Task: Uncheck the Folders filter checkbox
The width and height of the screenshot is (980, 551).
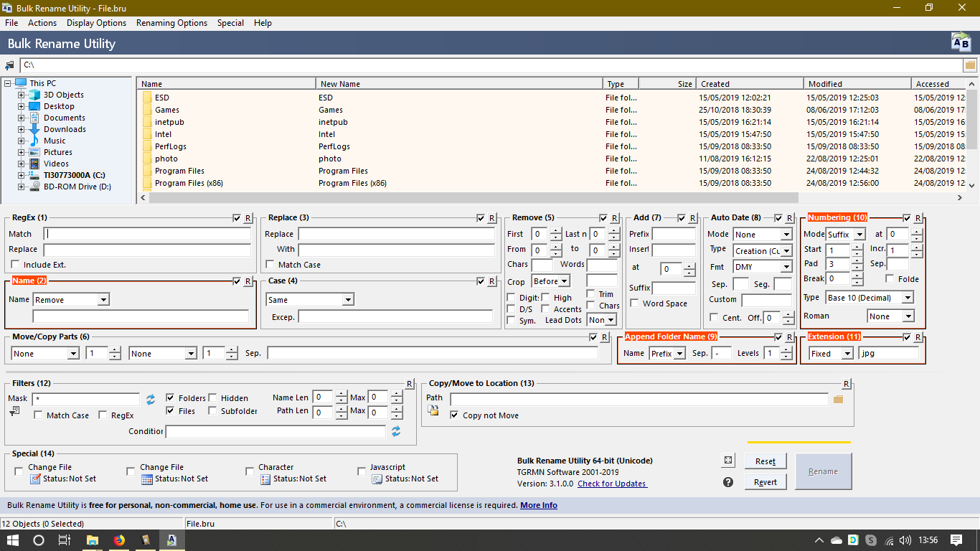Action: [170, 397]
